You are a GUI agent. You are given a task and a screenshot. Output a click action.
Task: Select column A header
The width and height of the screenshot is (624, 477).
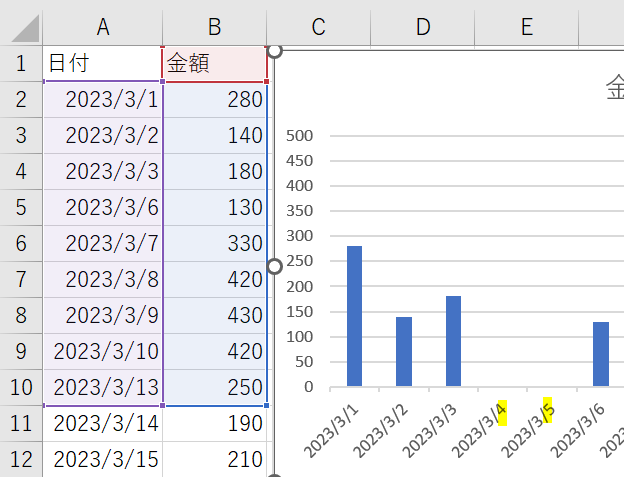103,27
